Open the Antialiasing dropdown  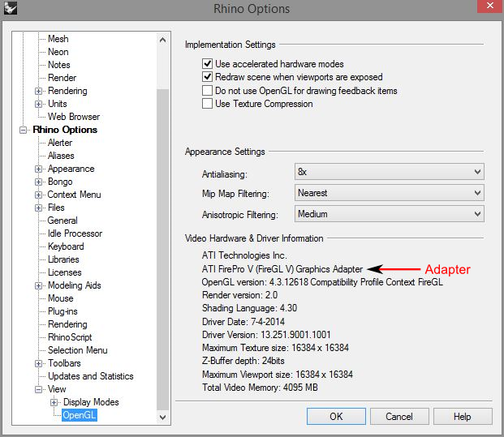click(389, 172)
